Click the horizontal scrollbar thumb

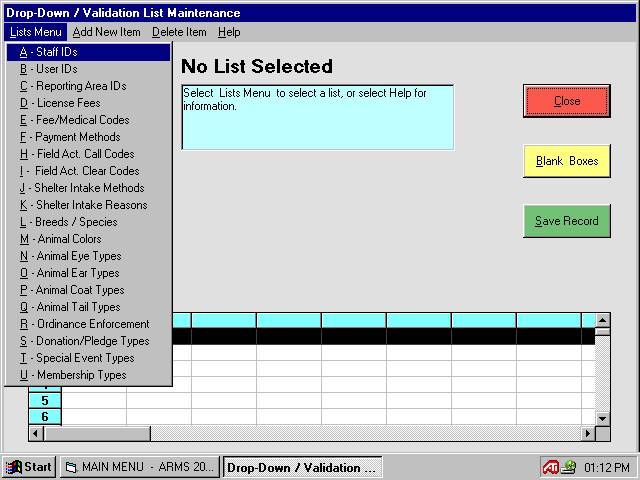tap(97, 433)
